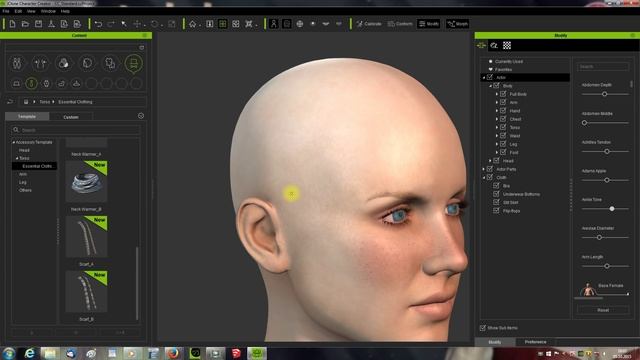The width and height of the screenshot is (640, 360).
Task: Toggle the Actor checkbox
Action: click(x=490, y=77)
